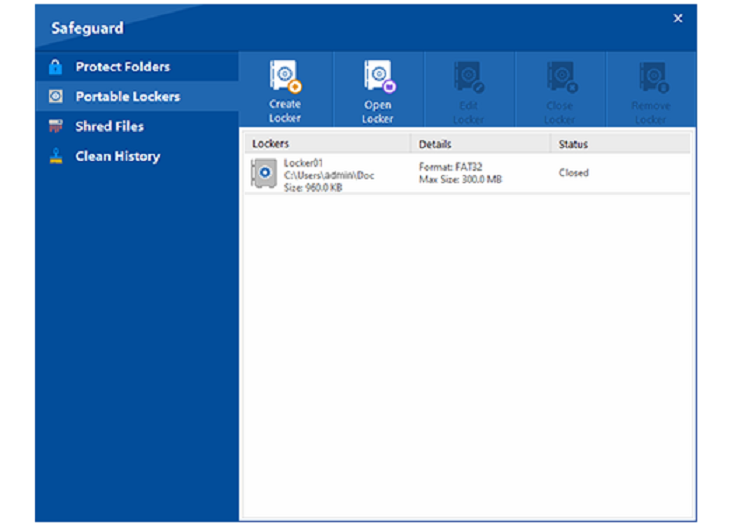Click the Open Locker safe icon
The height and width of the screenshot is (525, 735).
coord(379,76)
